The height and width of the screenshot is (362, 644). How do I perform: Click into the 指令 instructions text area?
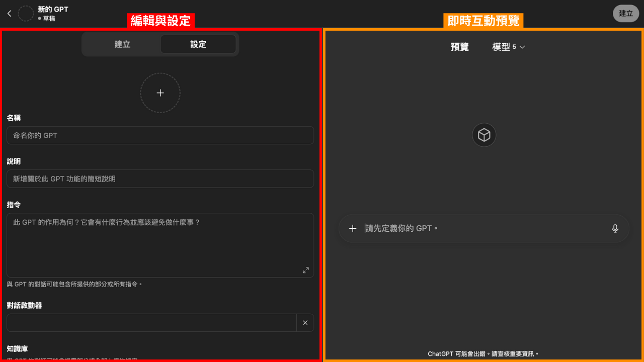(x=160, y=245)
